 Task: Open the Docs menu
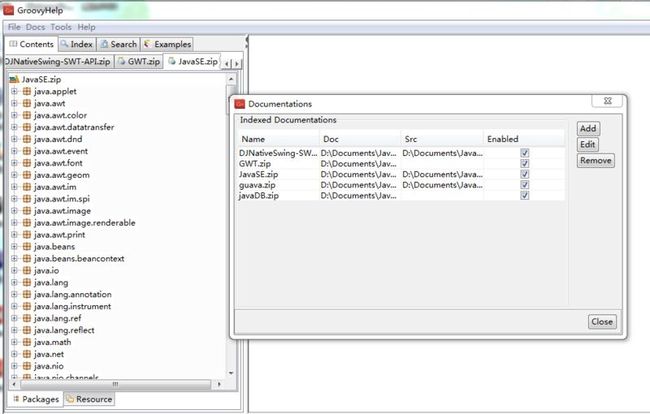pyautogui.click(x=35, y=27)
